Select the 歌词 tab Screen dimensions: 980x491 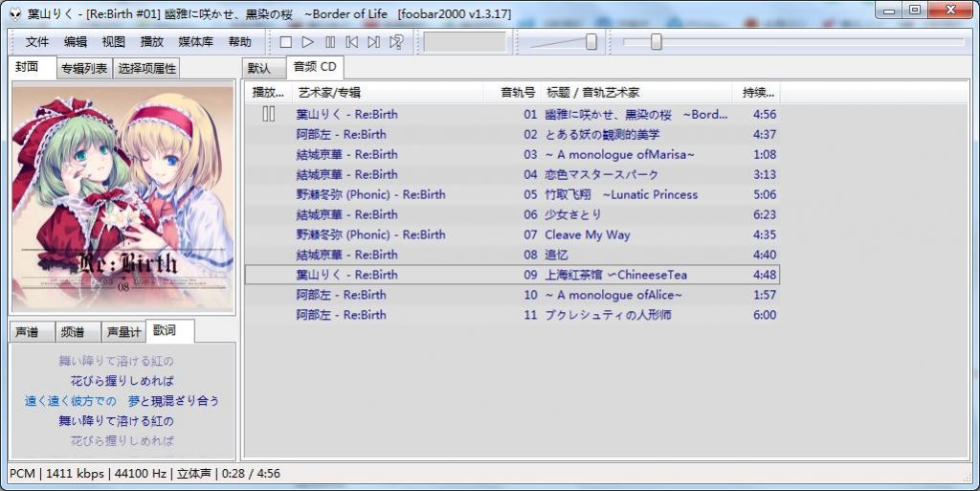pos(170,330)
